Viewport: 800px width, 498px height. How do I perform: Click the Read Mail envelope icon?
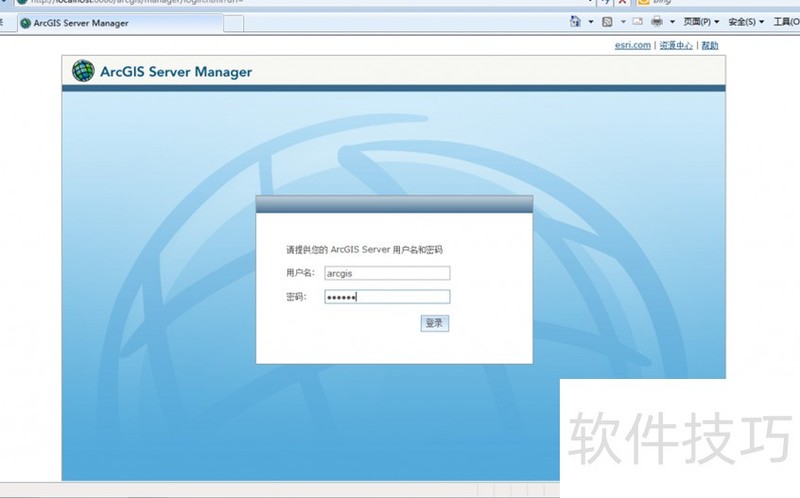click(637, 21)
